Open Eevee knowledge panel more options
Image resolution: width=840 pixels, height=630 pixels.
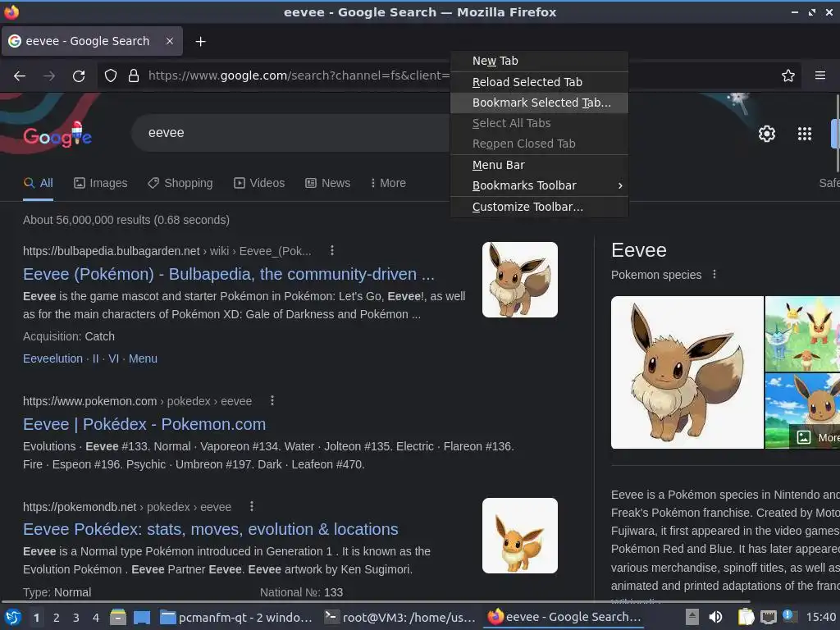click(714, 274)
